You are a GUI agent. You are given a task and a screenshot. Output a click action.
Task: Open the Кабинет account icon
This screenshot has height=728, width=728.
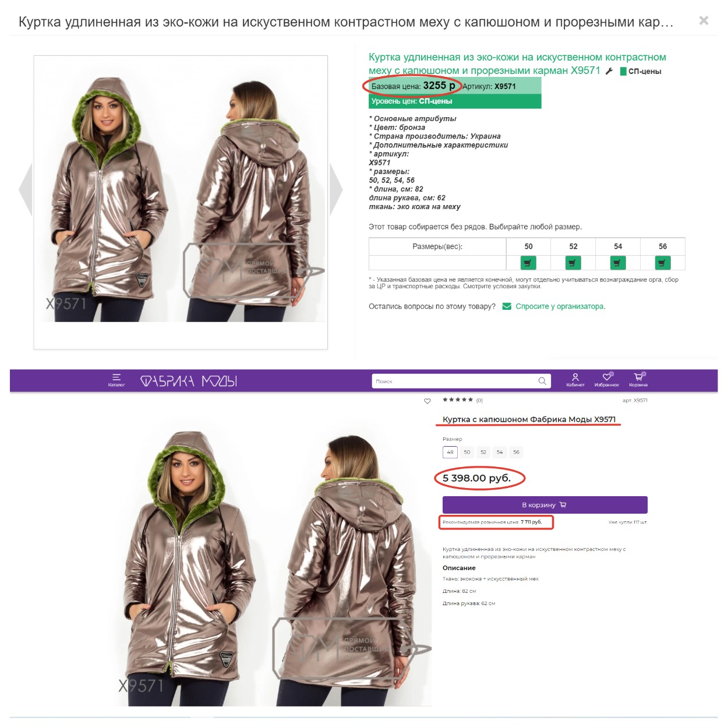575,380
